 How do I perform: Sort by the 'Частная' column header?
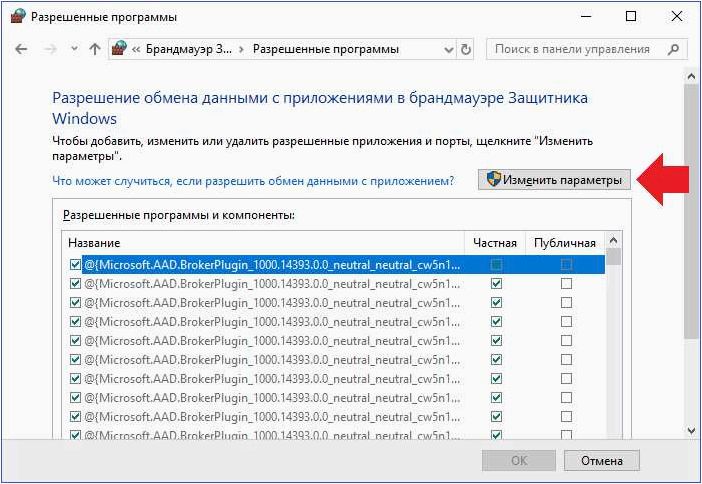click(x=495, y=243)
